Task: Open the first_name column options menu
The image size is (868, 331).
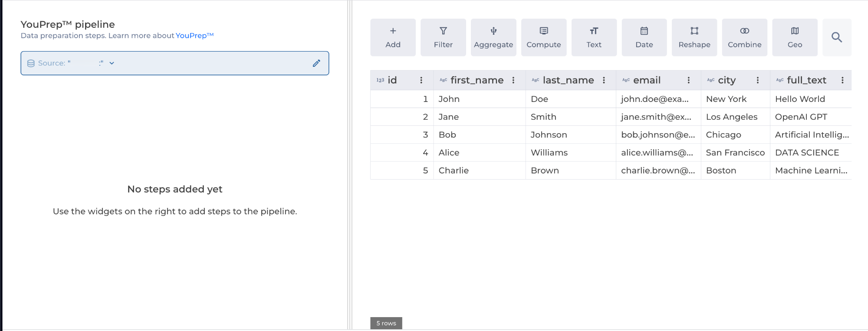Action: click(513, 80)
